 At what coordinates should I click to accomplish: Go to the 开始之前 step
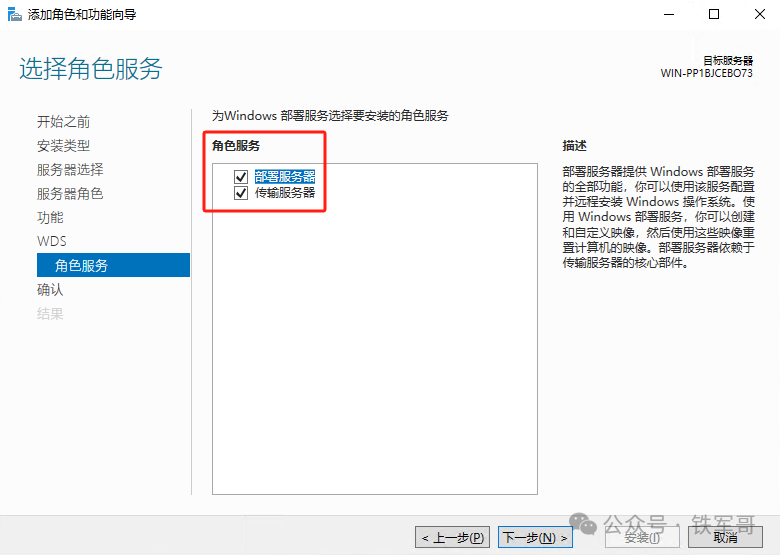coord(63,122)
